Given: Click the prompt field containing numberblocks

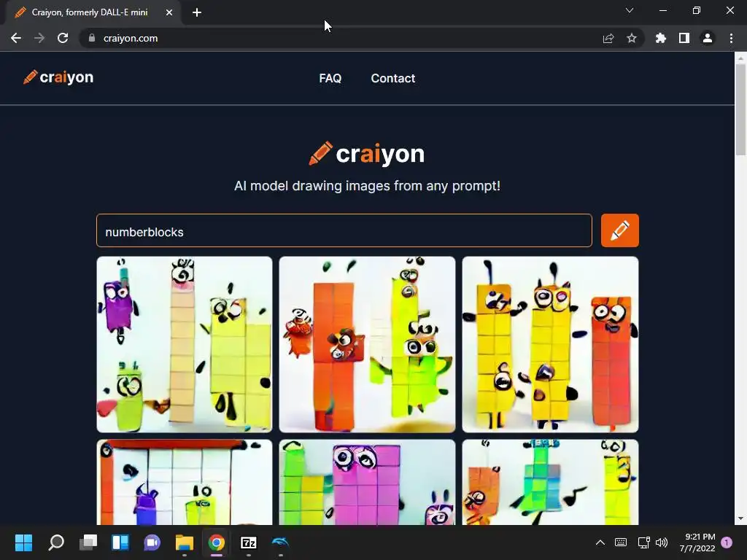Looking at the screenshot, I should (344, 230).
